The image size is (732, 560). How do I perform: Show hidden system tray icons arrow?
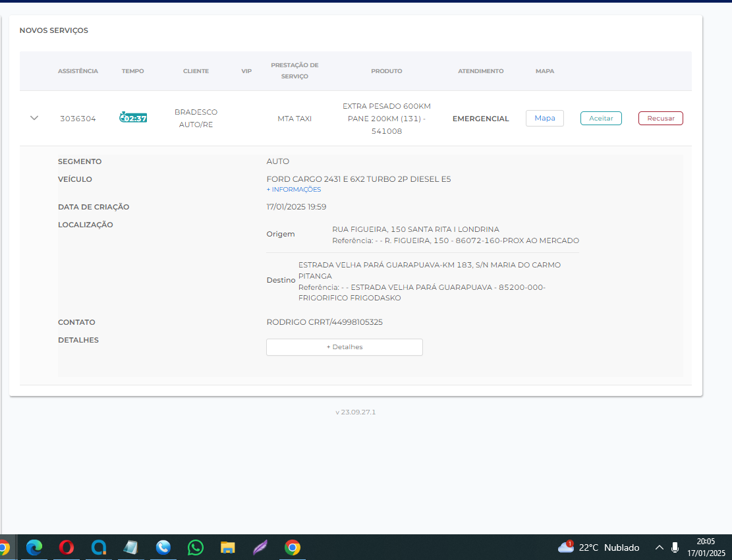pyautogui.click(x=659, y=547)
